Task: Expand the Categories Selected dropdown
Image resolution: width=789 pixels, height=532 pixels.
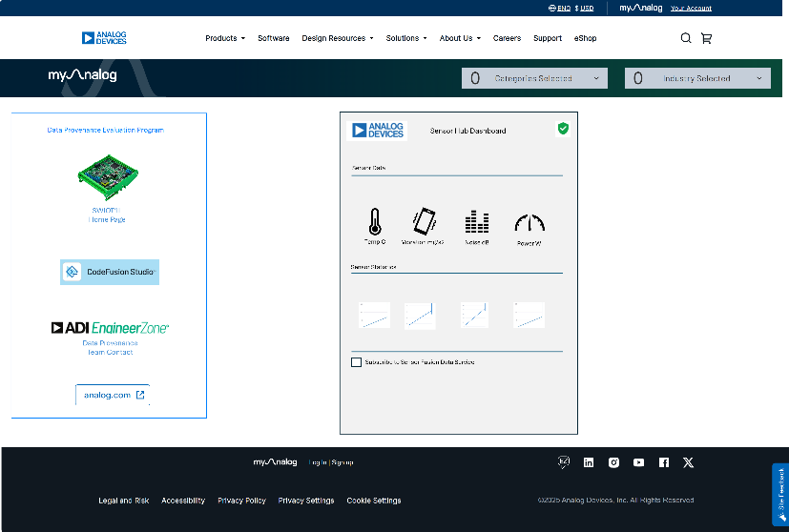Action: click(x=534, y=78)
